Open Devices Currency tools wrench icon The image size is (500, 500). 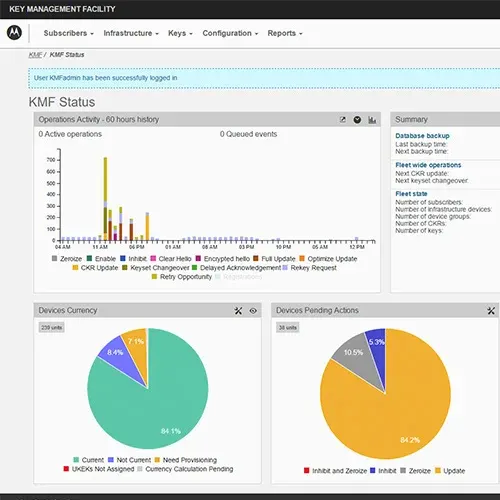(x=238, y=311)
